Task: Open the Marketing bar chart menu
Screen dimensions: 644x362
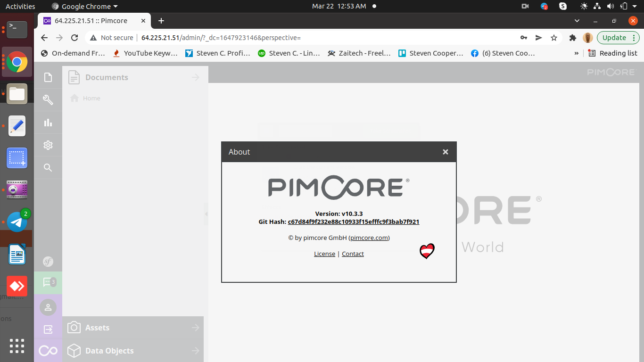Action: (48, 123)
